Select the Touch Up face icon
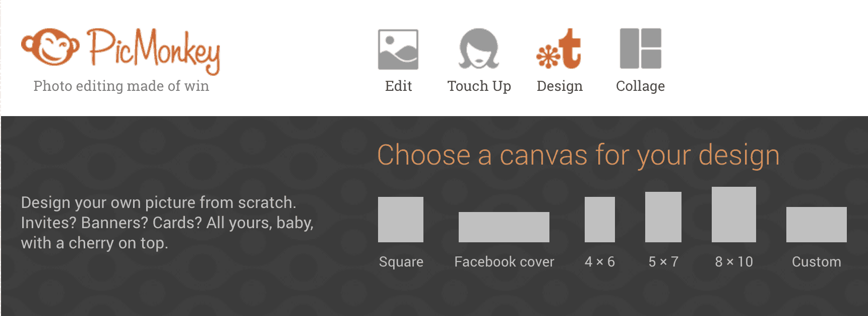 (x=479, y=48)
